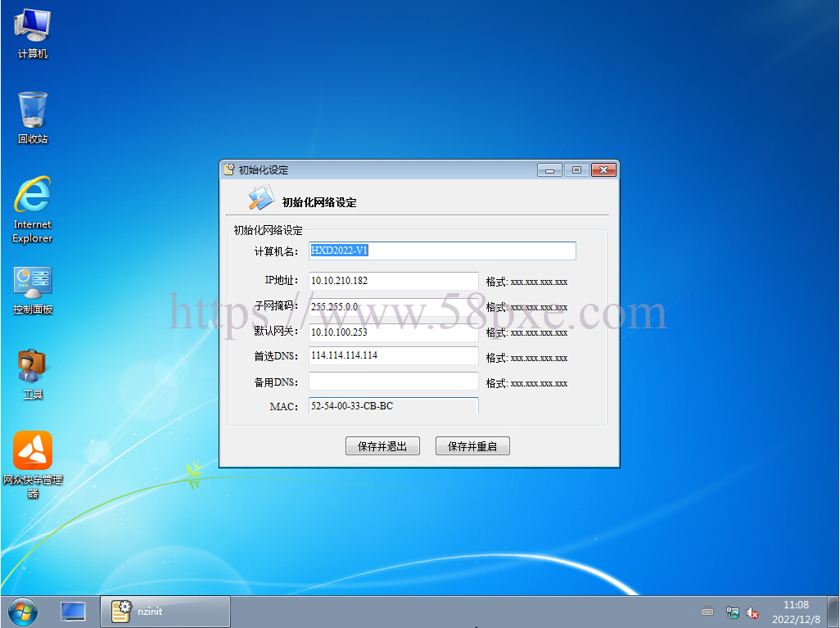Click the 保存并退出 button
The height and width of the screenshot is (628, 840).
point(382,445)
